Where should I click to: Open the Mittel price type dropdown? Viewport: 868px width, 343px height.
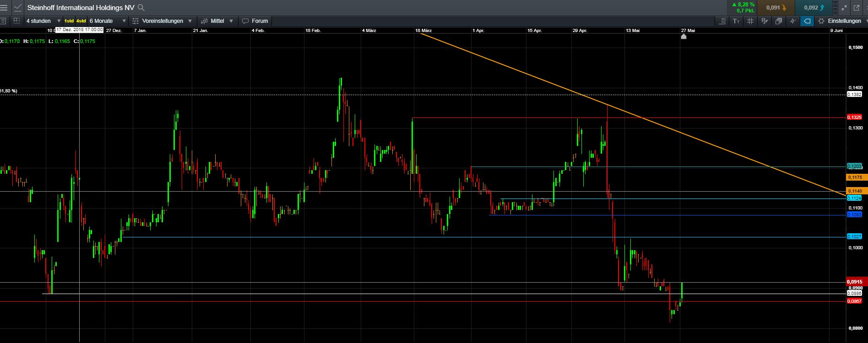pyautogui.click(x=217, y=21)
